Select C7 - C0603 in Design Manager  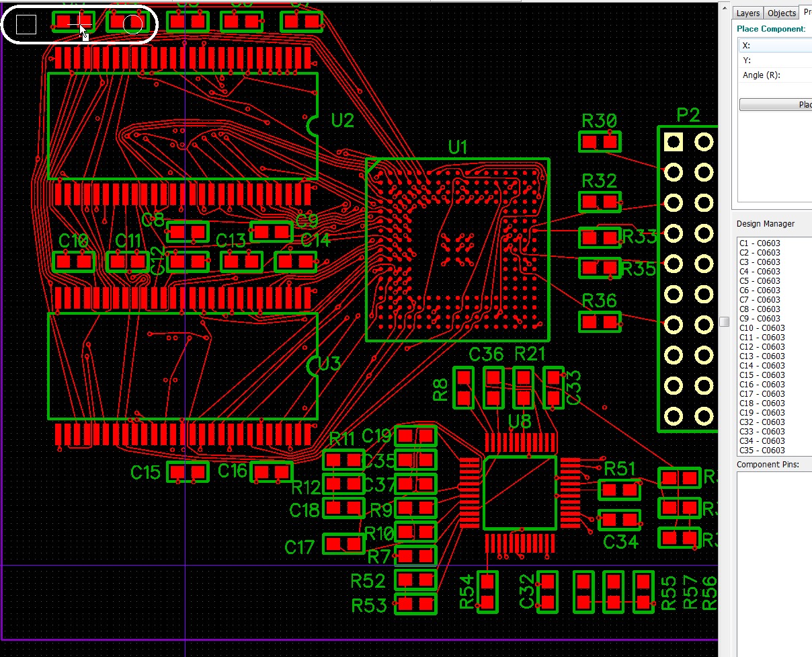click(760, 299)
